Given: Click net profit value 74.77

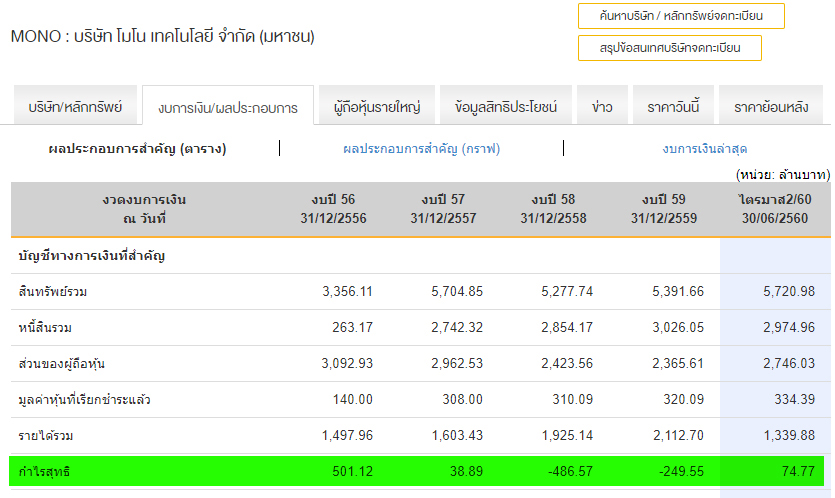Looking at the screenshot, I should pyautogui.click(x=798, y=471).
